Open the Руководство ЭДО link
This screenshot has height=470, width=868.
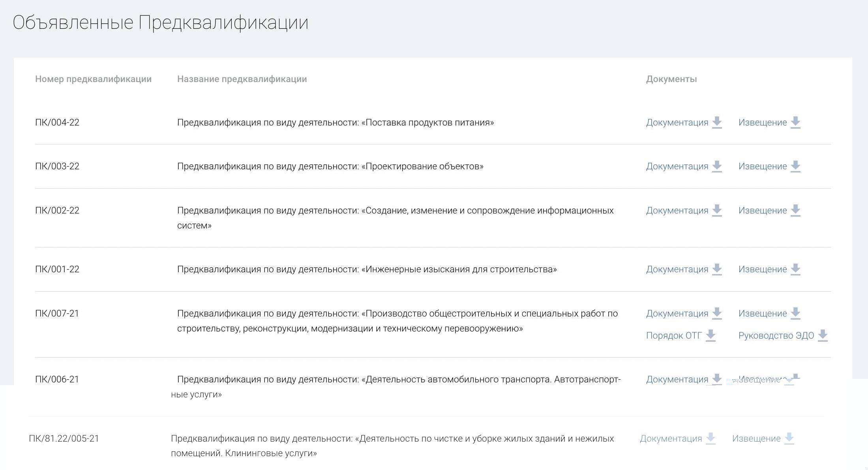(x=776, y=336)
